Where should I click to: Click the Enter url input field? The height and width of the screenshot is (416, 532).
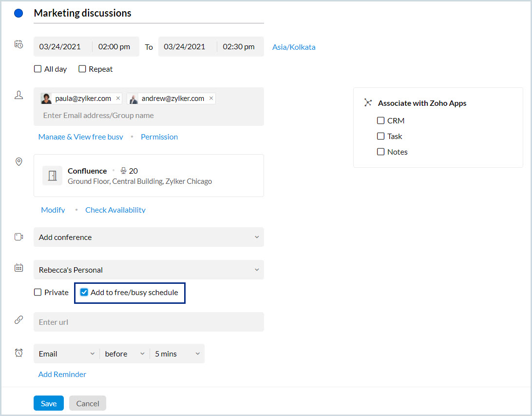pos(149,322)
